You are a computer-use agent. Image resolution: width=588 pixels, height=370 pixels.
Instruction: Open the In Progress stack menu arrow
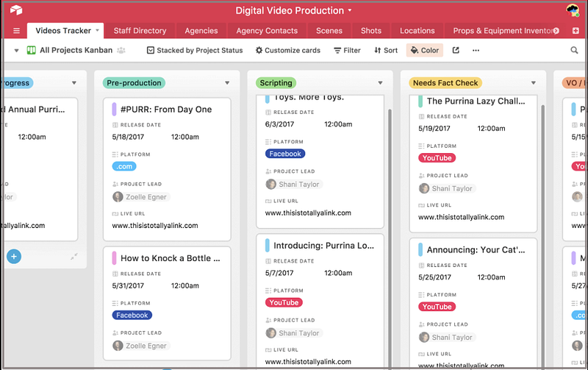click(74, 83)
